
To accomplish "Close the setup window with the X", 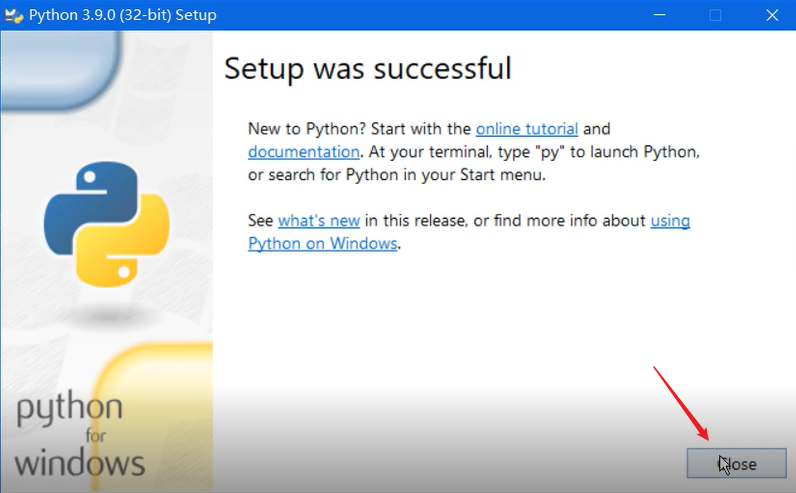I will [x=772, y=15].
